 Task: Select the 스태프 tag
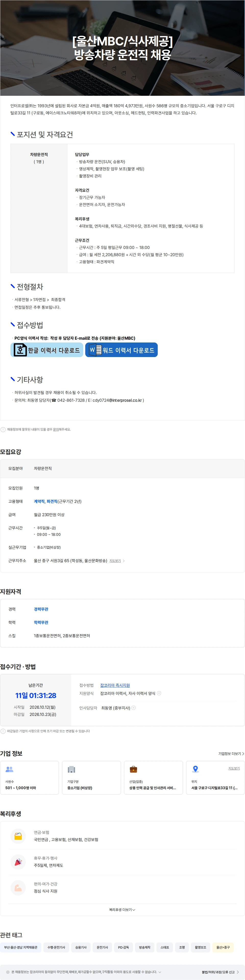pos(164,947)
